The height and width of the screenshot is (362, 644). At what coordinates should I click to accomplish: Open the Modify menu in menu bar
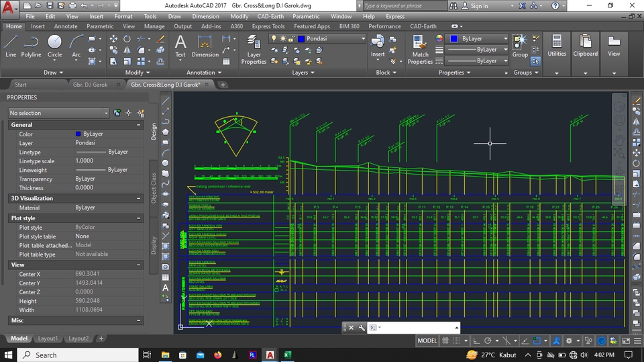click(x=239, y=16)
